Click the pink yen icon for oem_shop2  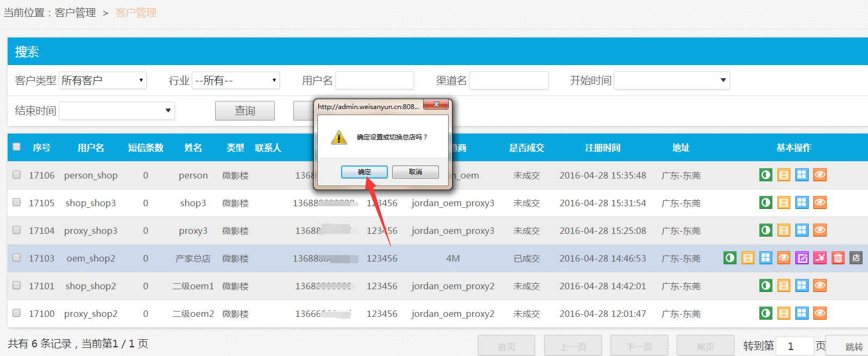coord(820,258)
